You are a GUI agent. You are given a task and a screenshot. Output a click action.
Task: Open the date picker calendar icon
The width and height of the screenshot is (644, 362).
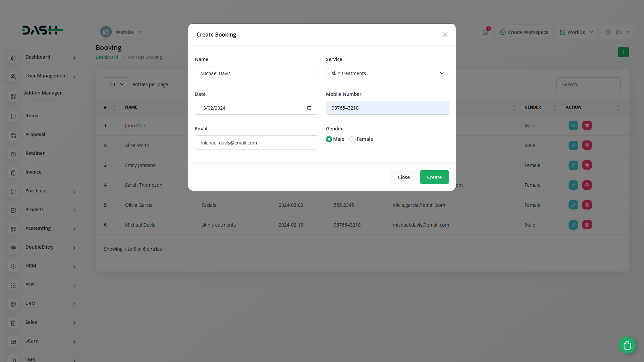point(309,108)
